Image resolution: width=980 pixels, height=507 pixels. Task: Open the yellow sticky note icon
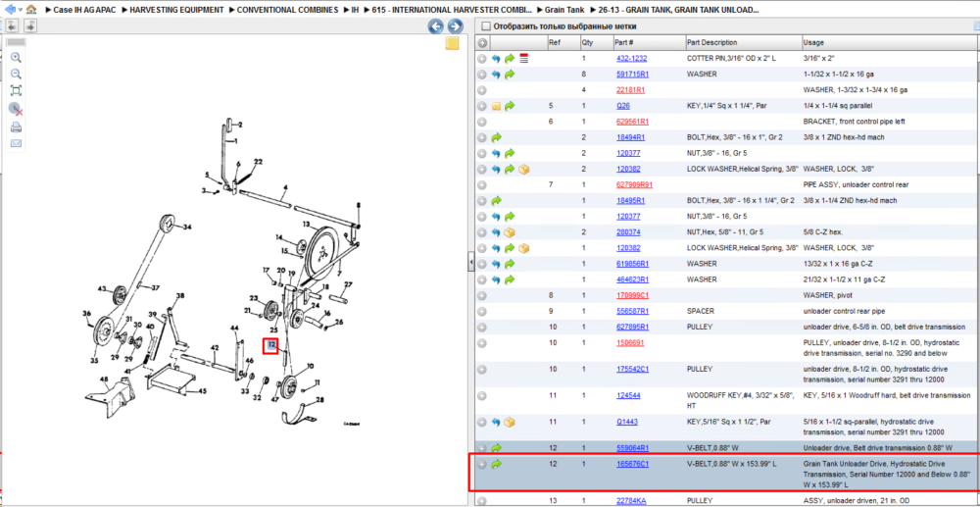coord(452,43)
